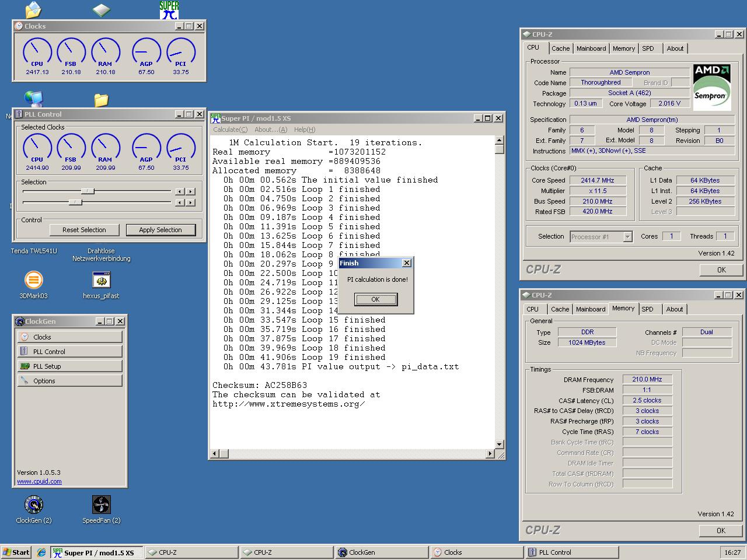Open the About...(A) menu in Super PI
Screen dimensions: 747x560
click(x=271, y=129)
